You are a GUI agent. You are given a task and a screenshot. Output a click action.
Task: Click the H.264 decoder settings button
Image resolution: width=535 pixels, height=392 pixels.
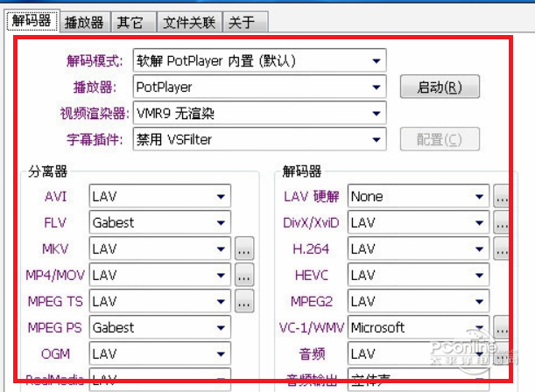(502, 248)
